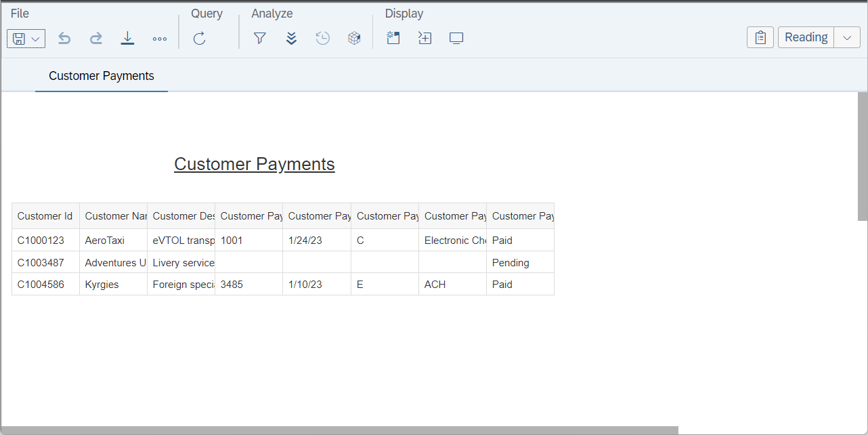Activate drill mode
Image resolution: width=868 pixels, height=435 pixels.
291,38
